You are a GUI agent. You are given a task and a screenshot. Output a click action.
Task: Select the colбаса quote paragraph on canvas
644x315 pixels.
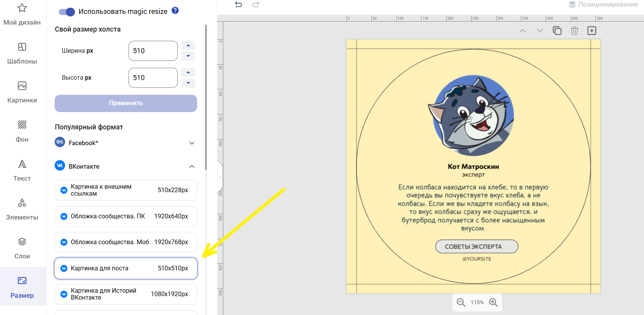(x=473, y=208)
